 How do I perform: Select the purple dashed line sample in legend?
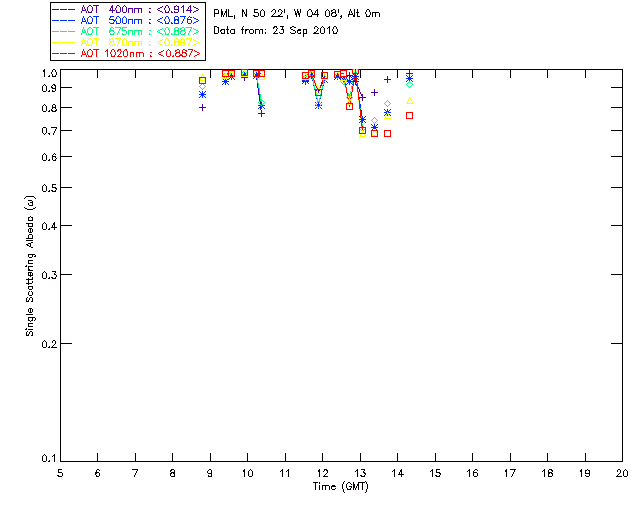click(x=64, y=9)
